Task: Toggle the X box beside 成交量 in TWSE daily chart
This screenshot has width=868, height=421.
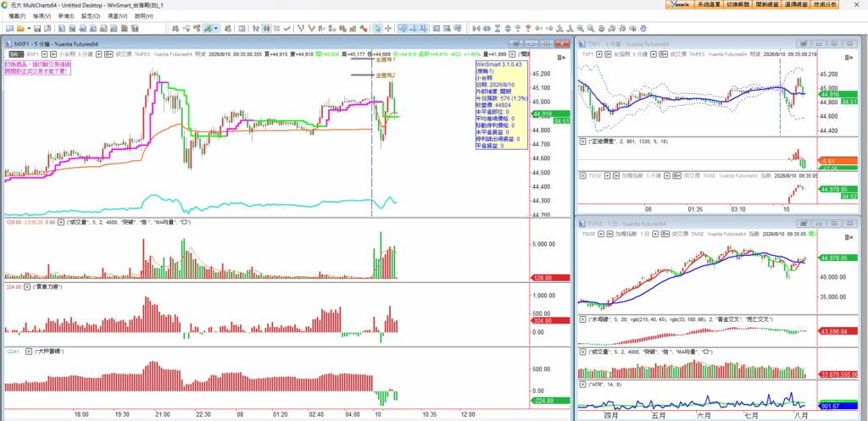Action: pos(582,352)
